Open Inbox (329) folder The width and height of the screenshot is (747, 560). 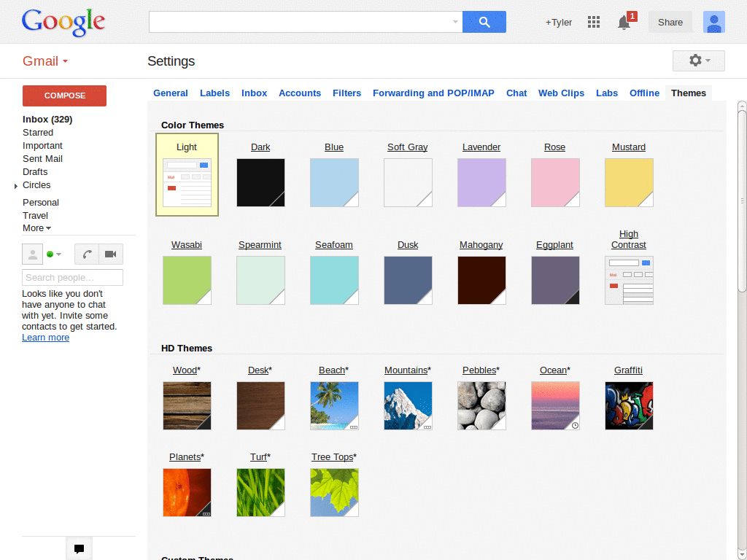tap(47, 120)
